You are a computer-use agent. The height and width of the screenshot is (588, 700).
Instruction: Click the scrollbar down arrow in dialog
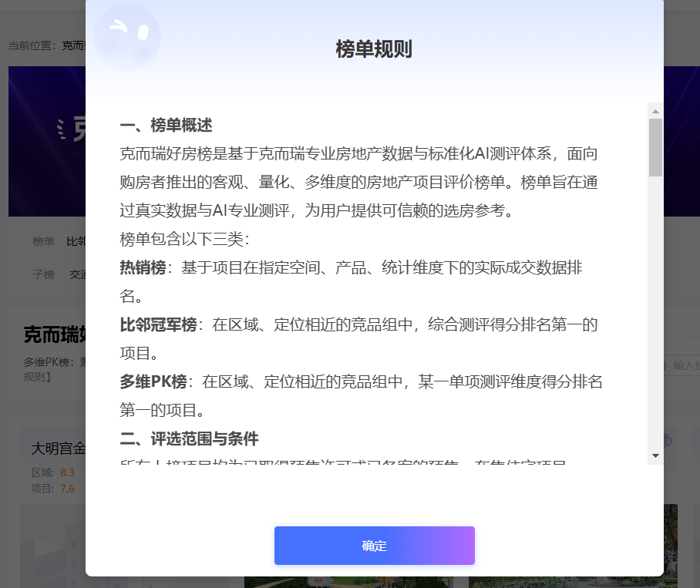click(x=655, y=455)
